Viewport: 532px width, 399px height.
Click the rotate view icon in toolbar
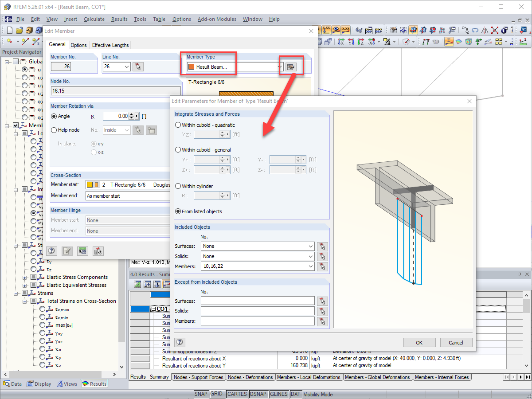pos(475,31)
